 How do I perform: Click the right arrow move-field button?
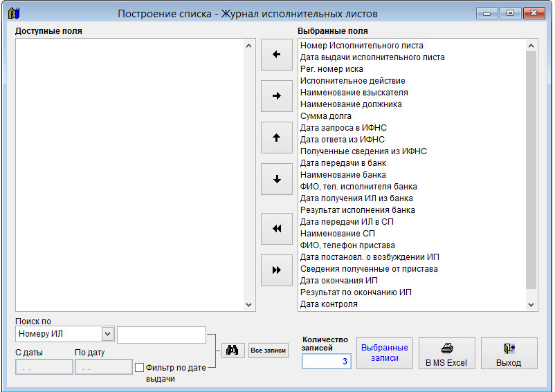point(276,96)
